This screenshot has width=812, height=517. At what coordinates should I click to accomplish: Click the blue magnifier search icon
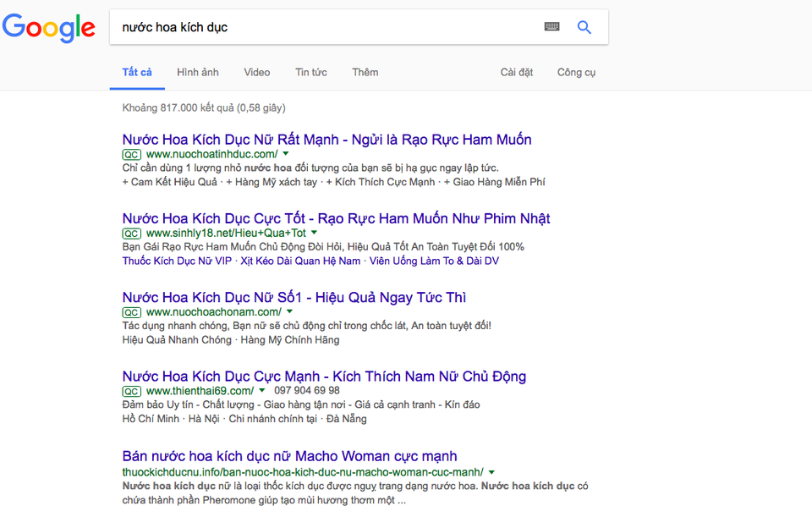click(x=584, y=27)
